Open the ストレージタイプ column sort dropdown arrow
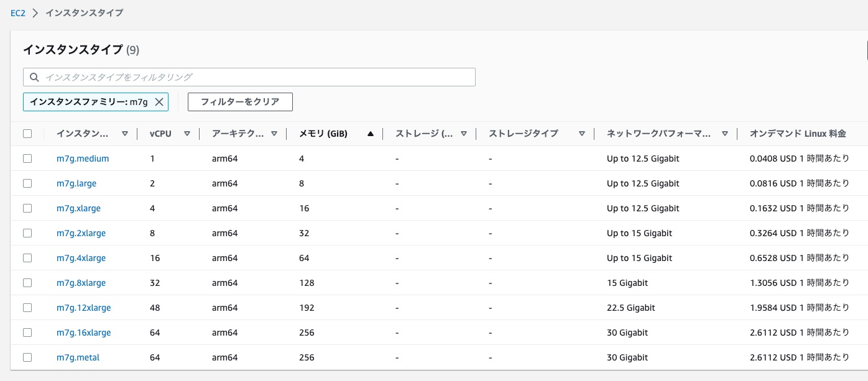This screenshot has width=868, height=381. tap(582, 134)
